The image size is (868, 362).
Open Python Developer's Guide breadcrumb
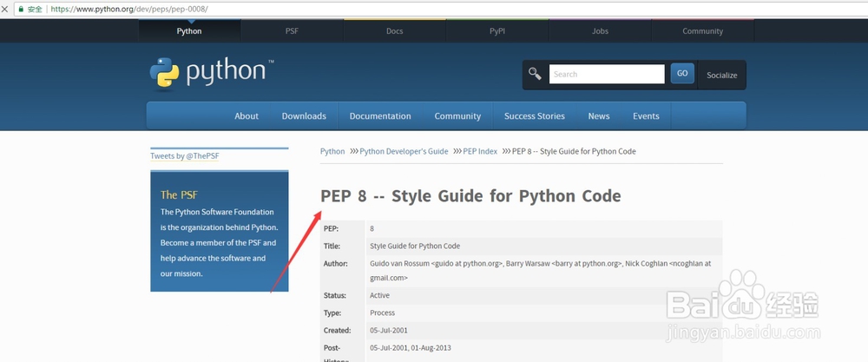pos(404,151)
